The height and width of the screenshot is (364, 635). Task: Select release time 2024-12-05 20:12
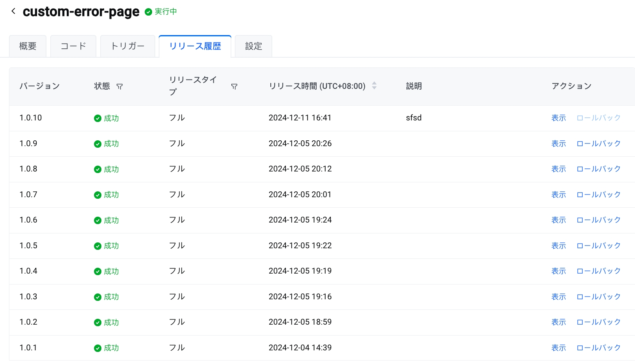pyautogui.click(x=300, y=169)
